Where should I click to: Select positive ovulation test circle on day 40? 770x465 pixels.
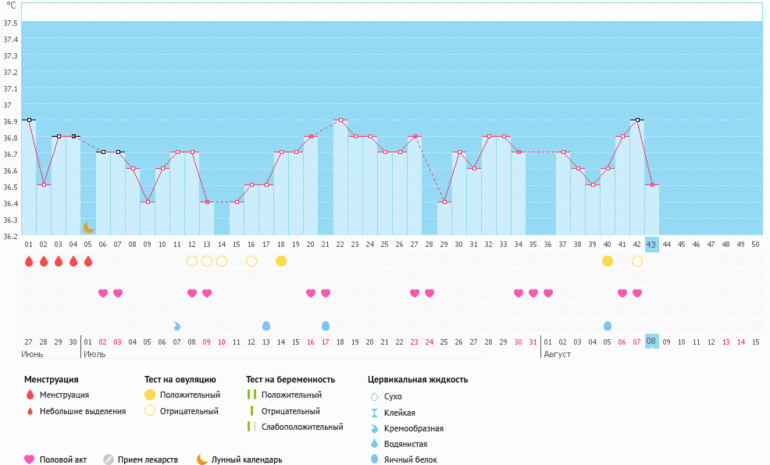[607, 261]
